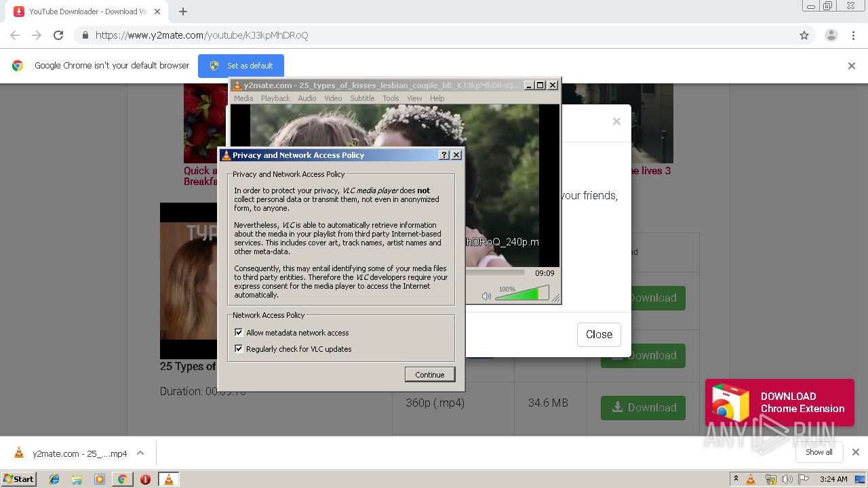Click the video thumbnail on y2mate page
Image resolution: width=868 pixels, height=488 pixels.
point(189,281)
